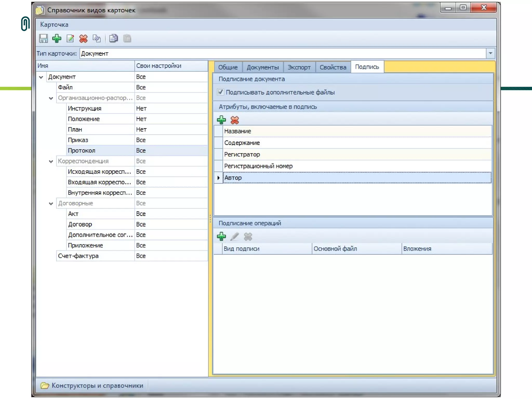The width and height of the screenshot is (532, 399).
Task: Add attribute with green plus under Атрибуты
Action: (221, 120)
